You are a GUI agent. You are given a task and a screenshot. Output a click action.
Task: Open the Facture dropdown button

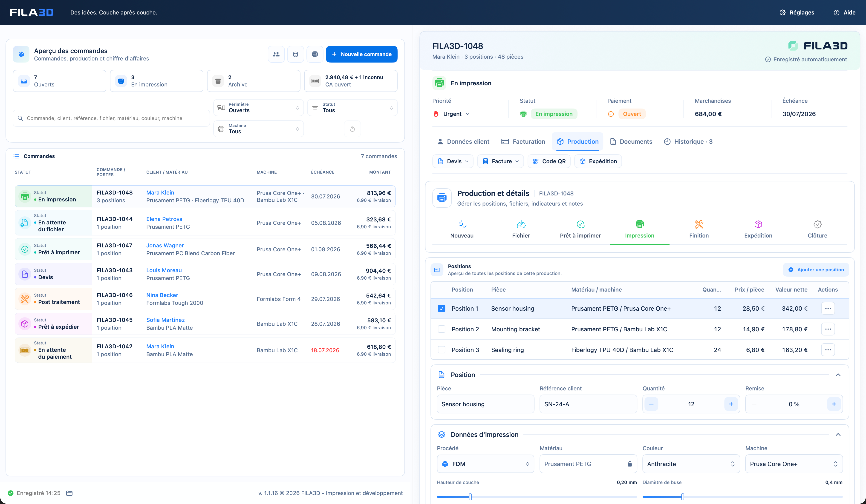click(500, 161)
